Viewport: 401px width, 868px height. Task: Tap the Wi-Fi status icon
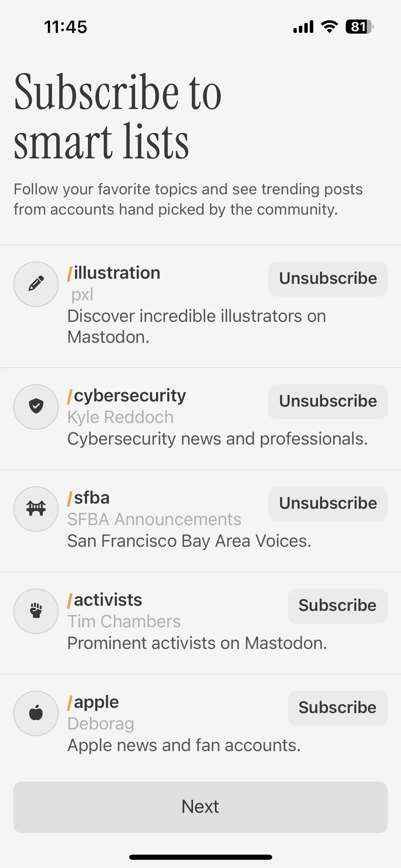tap(329, 27)
